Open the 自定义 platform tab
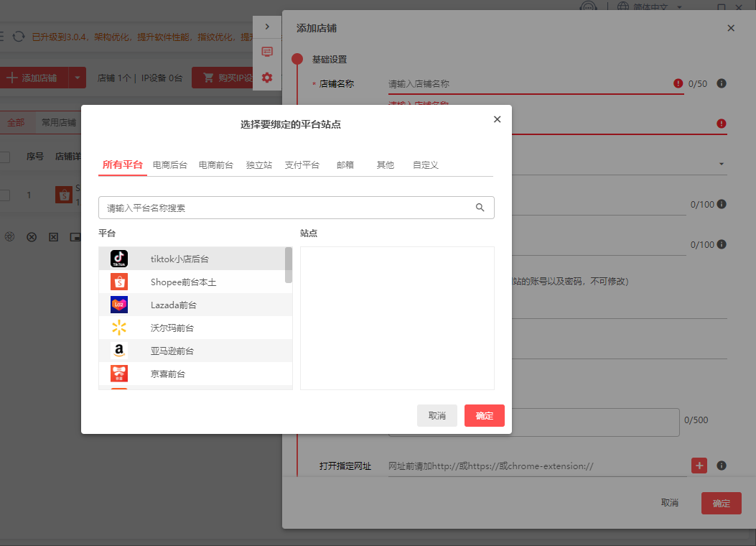 [425, 165]
